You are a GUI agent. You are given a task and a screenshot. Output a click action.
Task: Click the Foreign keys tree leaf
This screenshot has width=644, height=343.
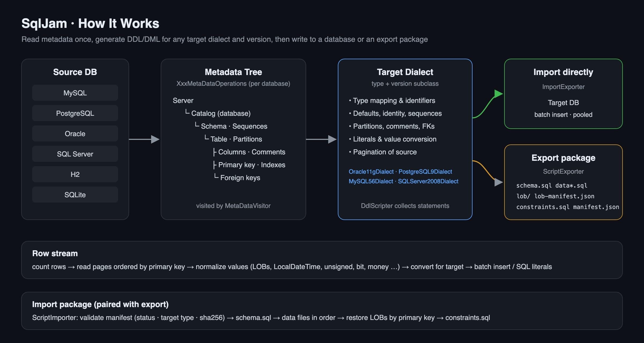tap(240, 178)
